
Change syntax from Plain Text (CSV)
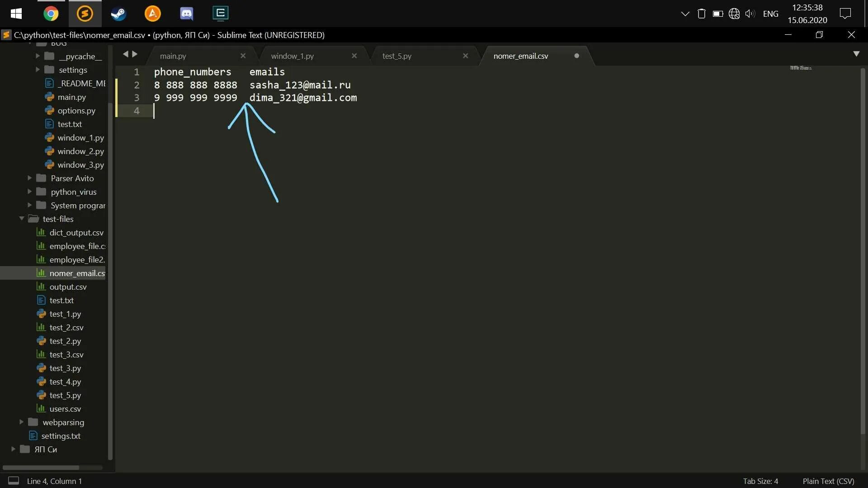click(828, 481)
